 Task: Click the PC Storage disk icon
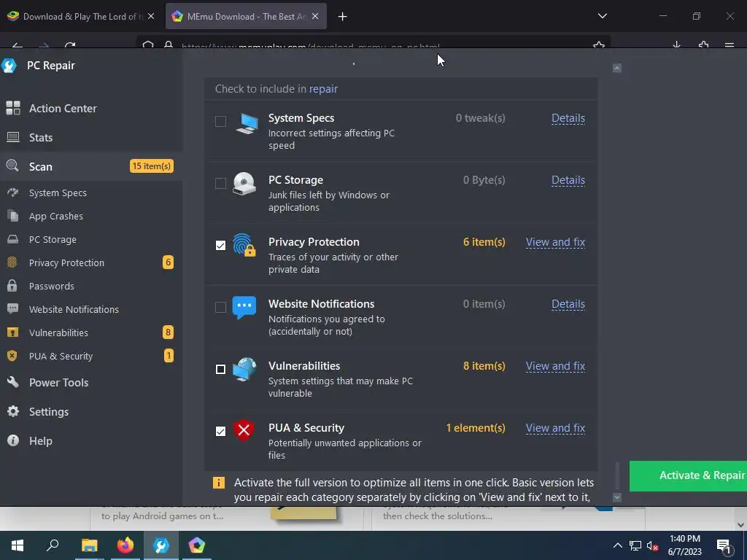(x=244, y=184)
